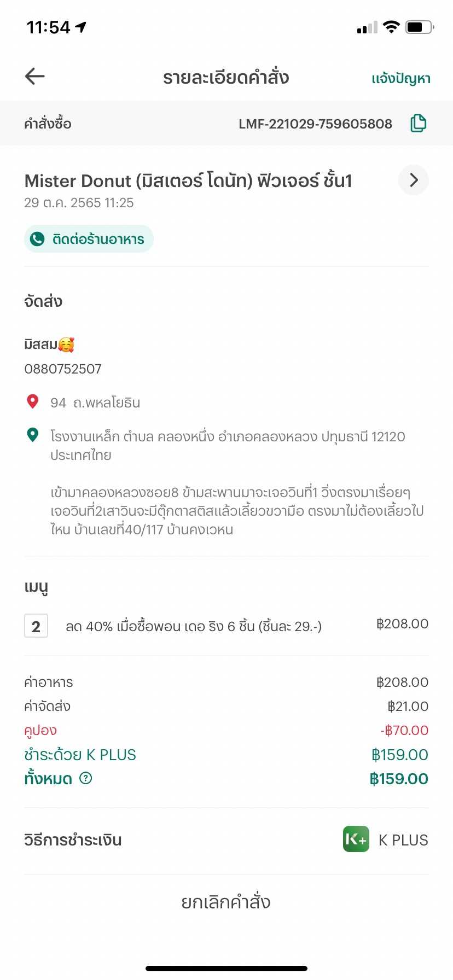Tap the cancel order button
This screenshot has height=980, width=453.
click(x=226, y=902)
